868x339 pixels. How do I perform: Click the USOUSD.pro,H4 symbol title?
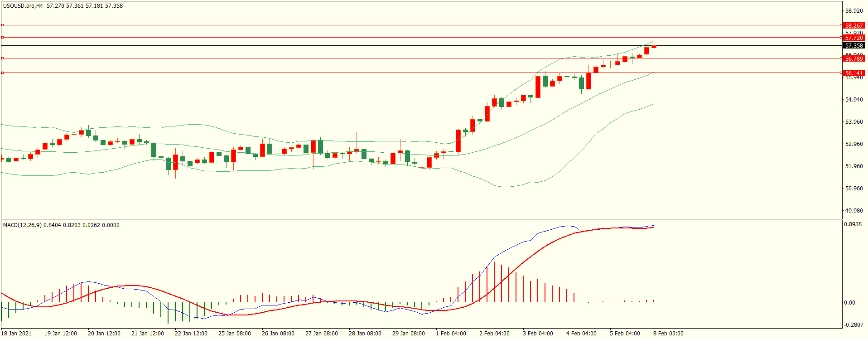(x=23, y=6)
